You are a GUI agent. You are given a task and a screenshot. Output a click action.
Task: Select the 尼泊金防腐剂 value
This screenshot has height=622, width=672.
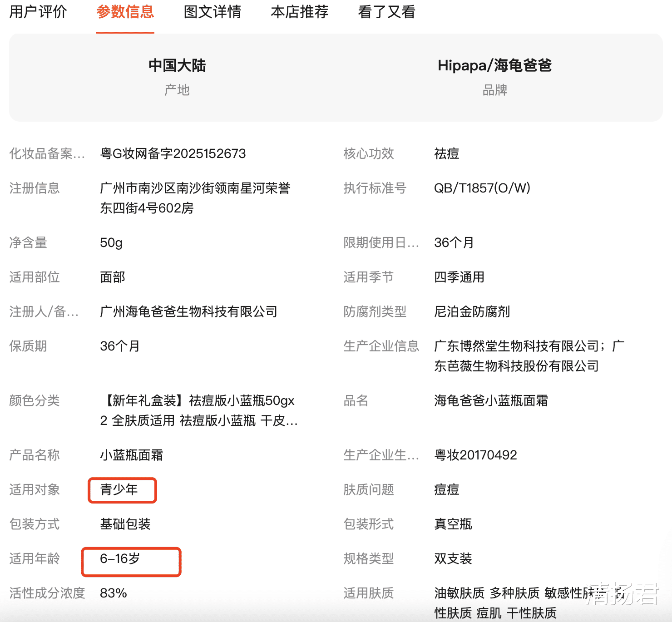click(472, 311)
